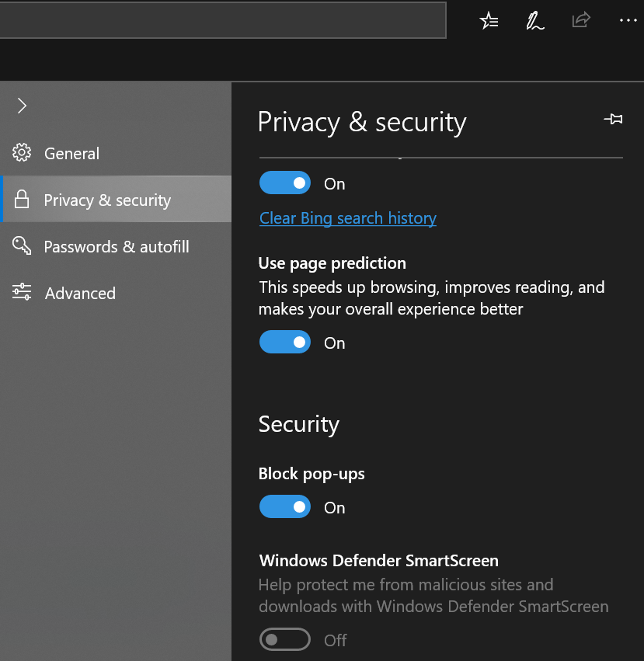Open the Favorites hub icon
This screenshot has width=644, height=661.
click(x=489, y=20)
